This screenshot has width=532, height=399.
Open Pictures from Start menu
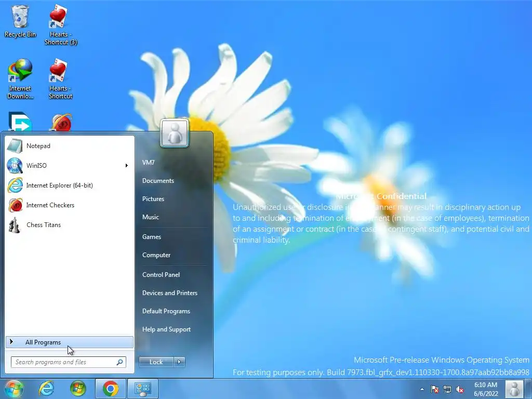[153, 199]
